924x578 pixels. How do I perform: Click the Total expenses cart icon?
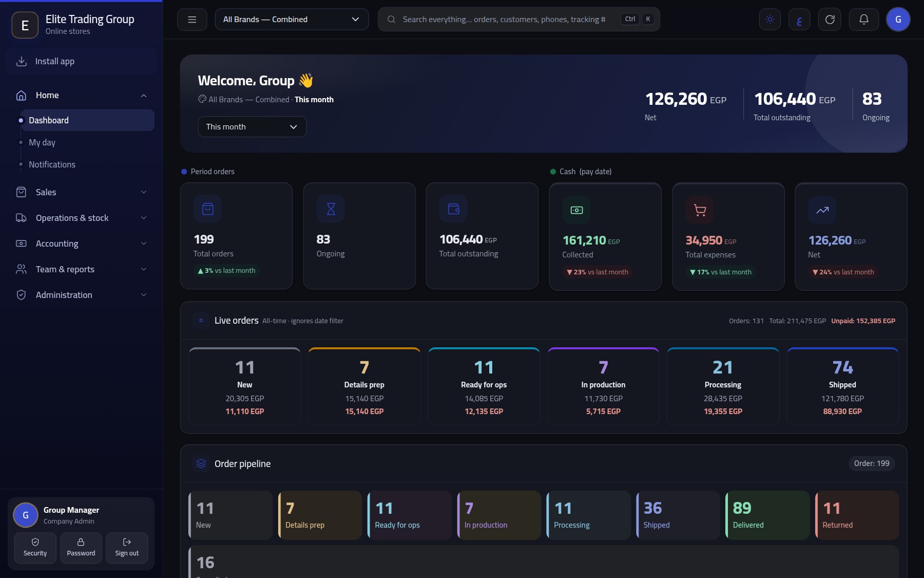point(700,210)
